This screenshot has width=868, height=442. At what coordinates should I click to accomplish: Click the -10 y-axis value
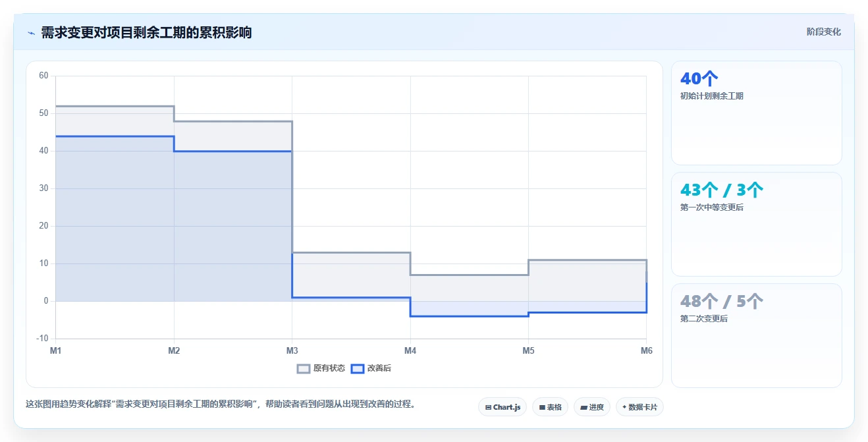pyautogui.click(x=42, y=339)
